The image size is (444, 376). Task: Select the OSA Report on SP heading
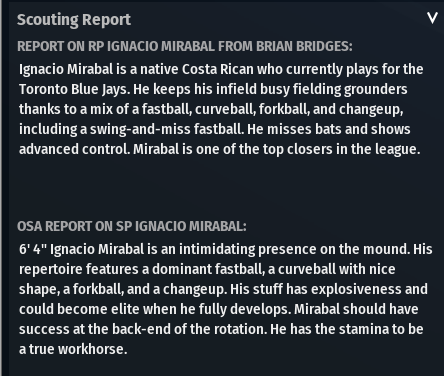click(x=132, y=226)
